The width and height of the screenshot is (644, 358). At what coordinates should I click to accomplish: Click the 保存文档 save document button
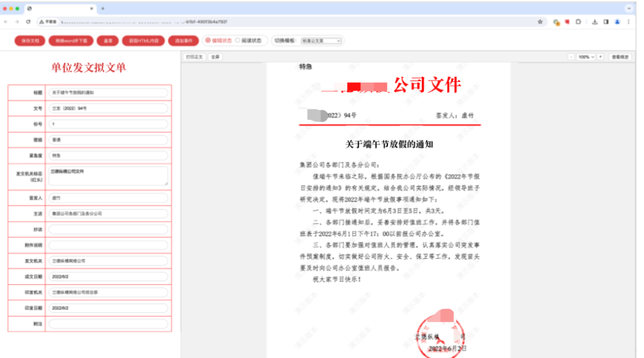coord(30,41)
